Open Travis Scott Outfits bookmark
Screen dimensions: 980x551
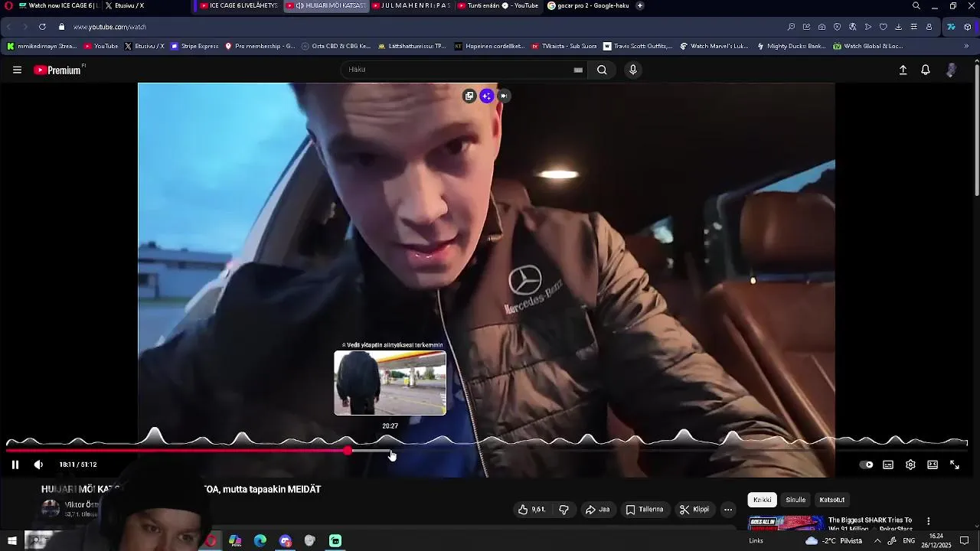(639, 46)
